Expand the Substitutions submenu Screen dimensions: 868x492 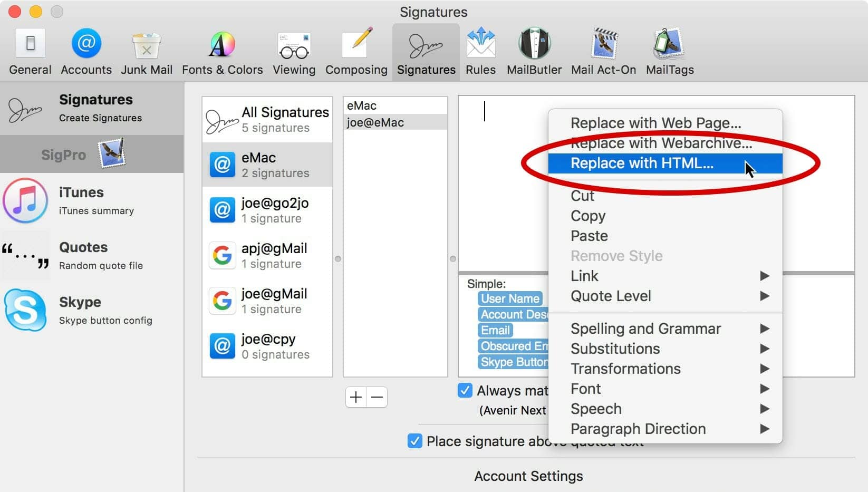click(x=665, y=349)
